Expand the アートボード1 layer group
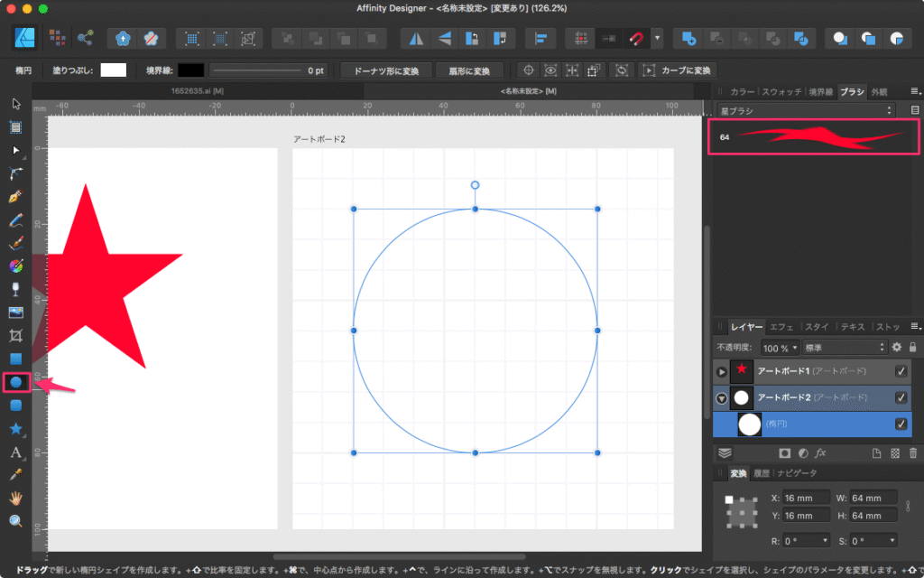This screenshot has height=578, width=924. [x=721, y=372]
